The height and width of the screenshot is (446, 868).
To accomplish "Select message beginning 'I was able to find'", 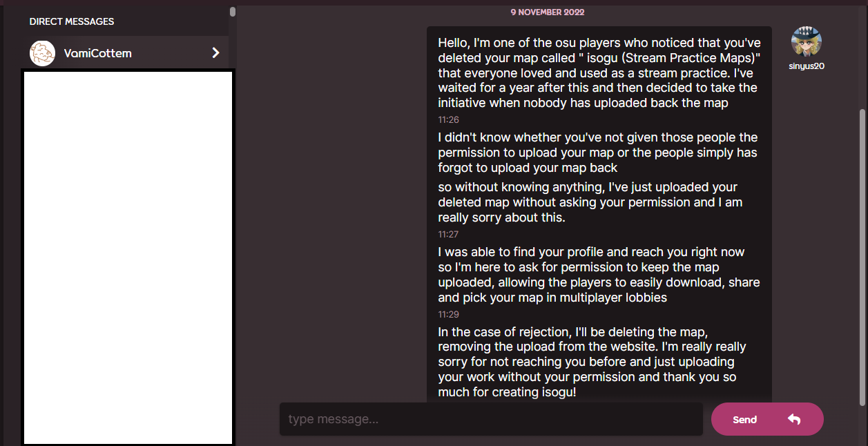I will (599, 275).
